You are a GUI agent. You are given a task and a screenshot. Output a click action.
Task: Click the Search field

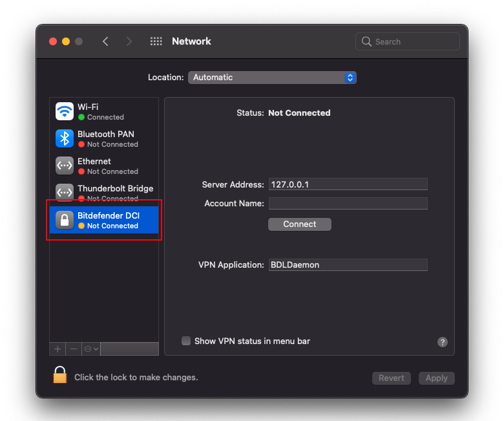click(408, 41)
